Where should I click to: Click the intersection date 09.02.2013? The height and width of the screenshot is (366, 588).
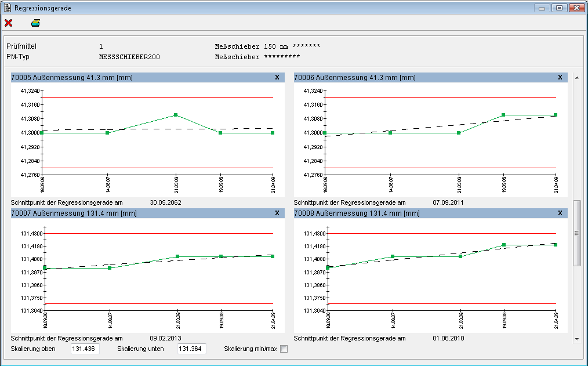point(165,338)
